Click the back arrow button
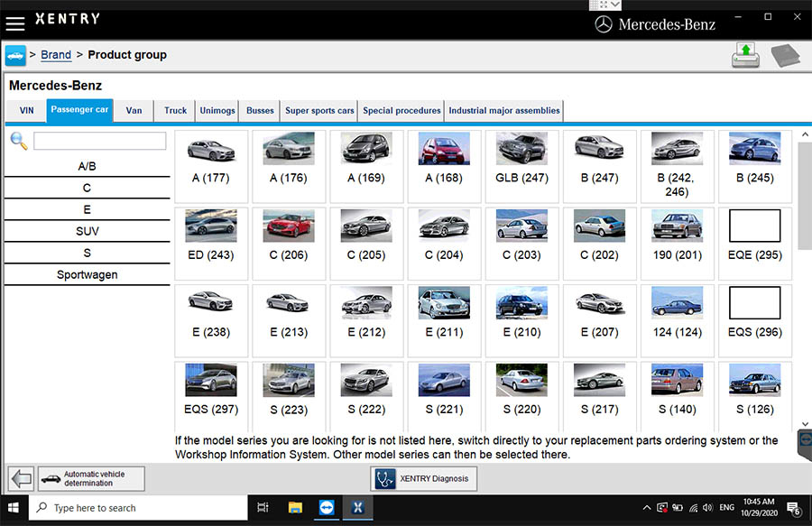812x526 pixels. [21, 478]
